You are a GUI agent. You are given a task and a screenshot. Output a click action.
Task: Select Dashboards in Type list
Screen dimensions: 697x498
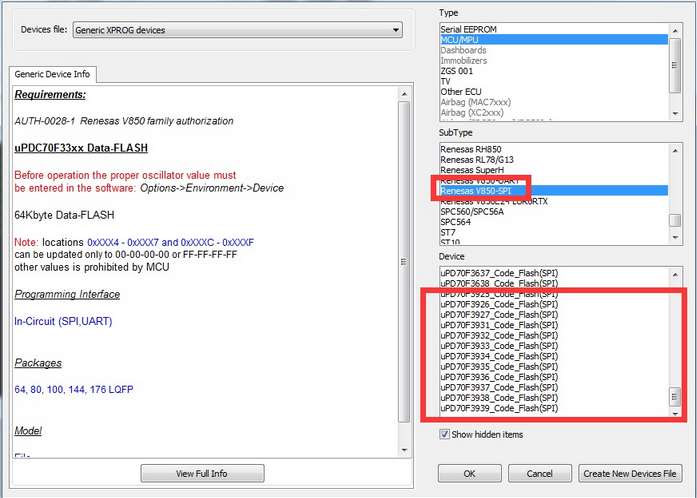pos(553,50)
